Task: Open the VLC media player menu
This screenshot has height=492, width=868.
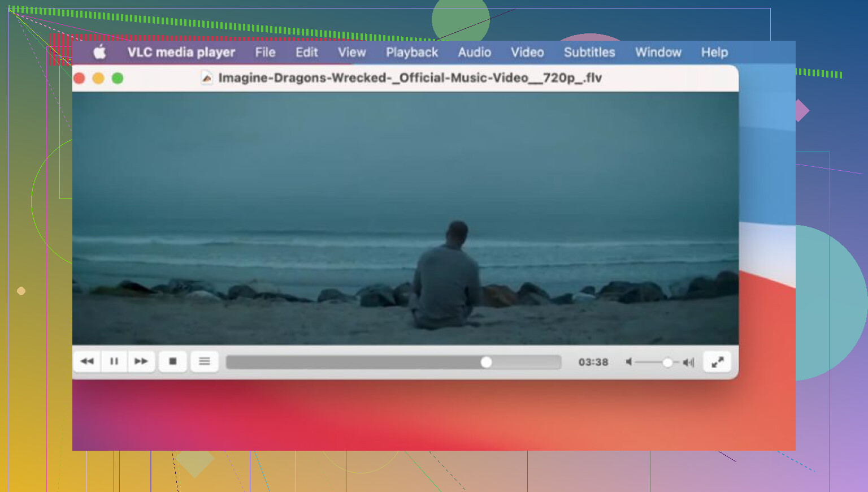Action: [181, 52]
